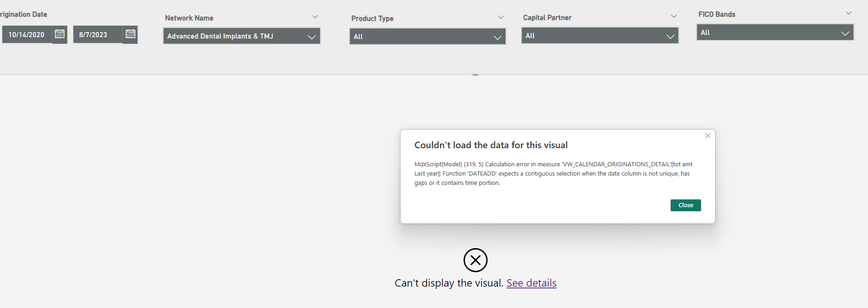The image size is (868, 308).
Task: Close the error dialog with the X icon
Action: (x=708, y=136)
